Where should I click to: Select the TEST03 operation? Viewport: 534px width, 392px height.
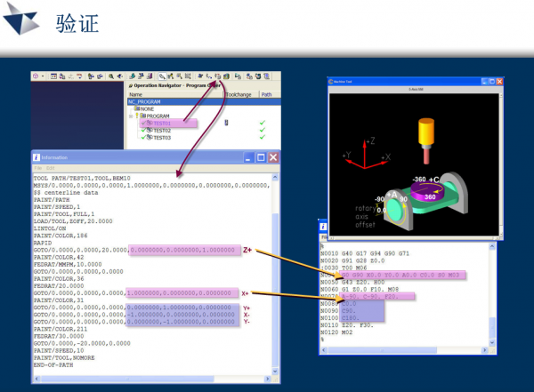click(x=161, y=138)
